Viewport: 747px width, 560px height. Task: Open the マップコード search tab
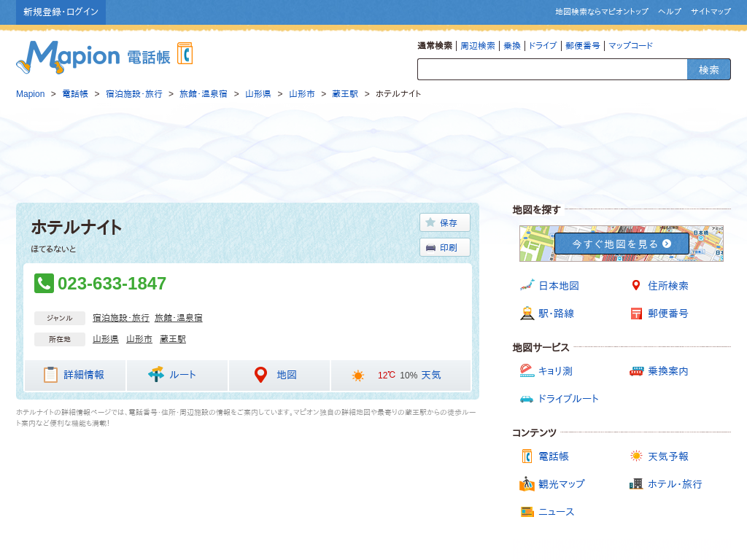(x=631, y=46)
